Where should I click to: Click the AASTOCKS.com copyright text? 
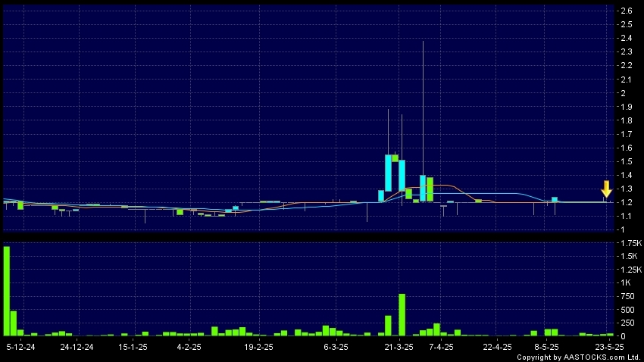point(579,357)
